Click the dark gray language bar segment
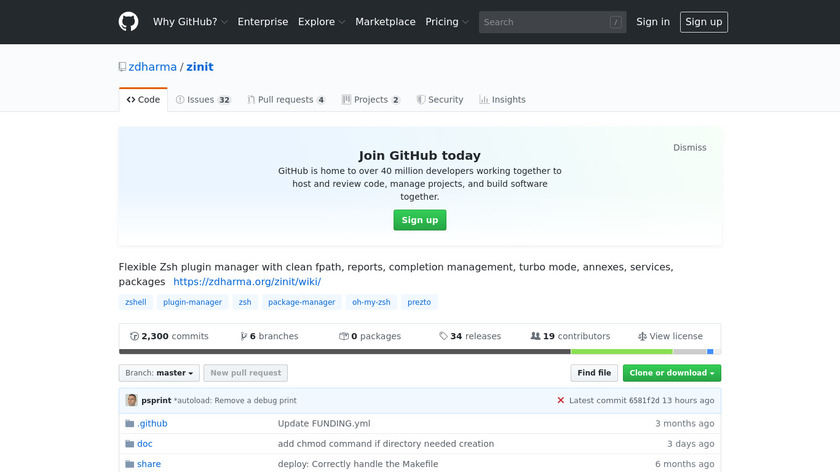840x472 pixels. [x=344, y=352]
